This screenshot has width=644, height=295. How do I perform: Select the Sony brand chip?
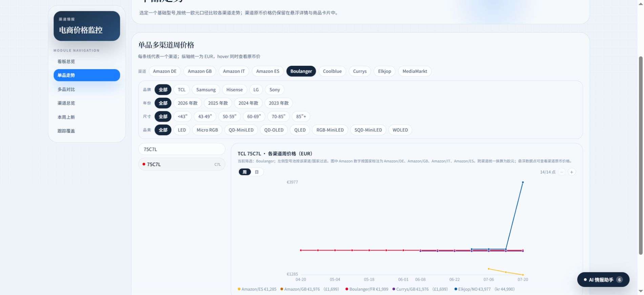(x=275, y=90)
